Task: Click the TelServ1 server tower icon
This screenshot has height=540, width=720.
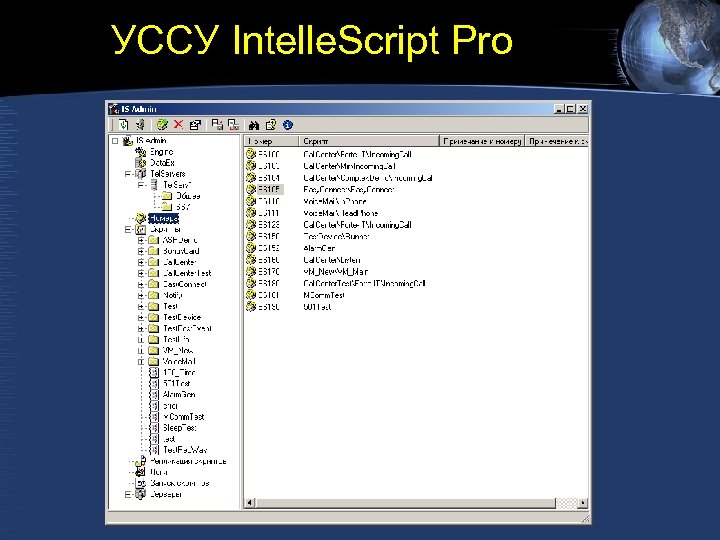Action: (154, 185)
